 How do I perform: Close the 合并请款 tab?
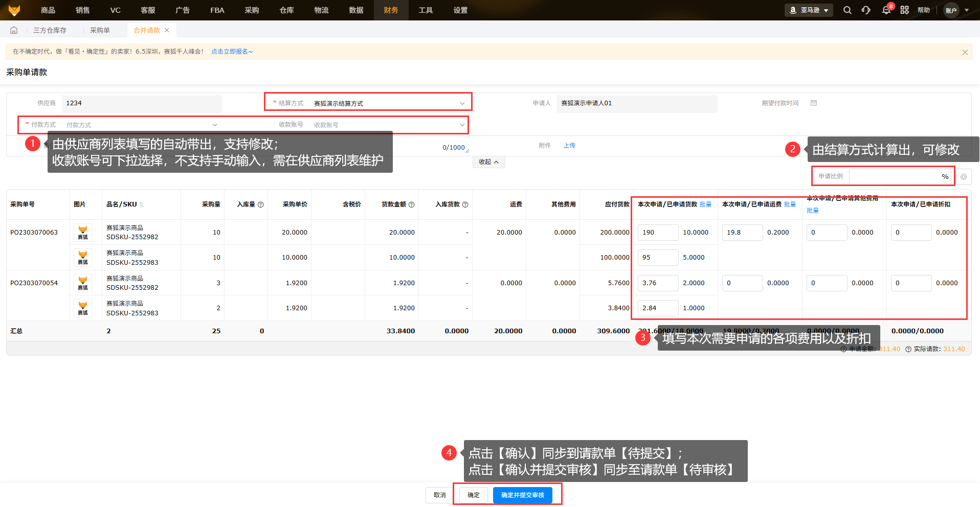pos(167,30)
